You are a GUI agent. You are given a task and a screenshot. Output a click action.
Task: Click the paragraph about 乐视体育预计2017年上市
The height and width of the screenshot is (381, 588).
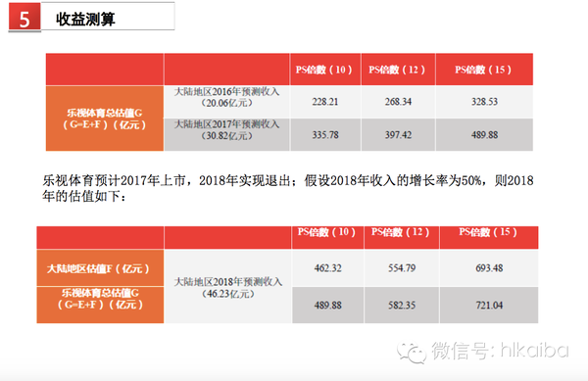point(287,188)
